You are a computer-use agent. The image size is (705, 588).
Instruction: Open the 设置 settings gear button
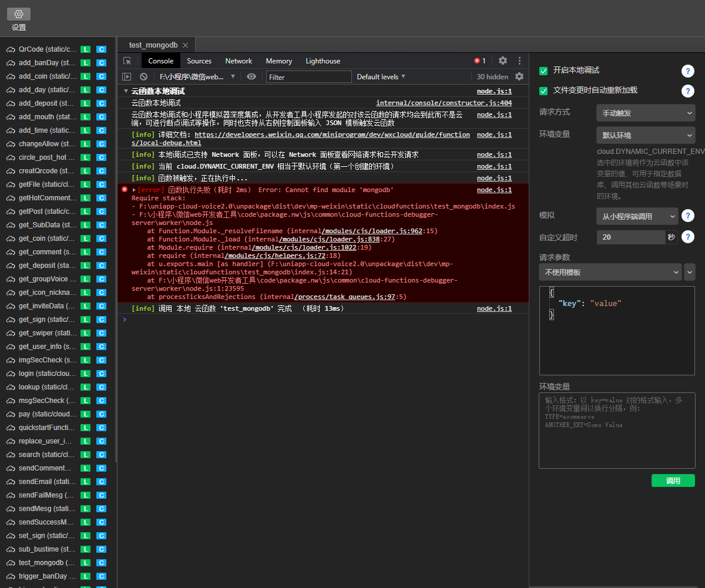[19, 14]
